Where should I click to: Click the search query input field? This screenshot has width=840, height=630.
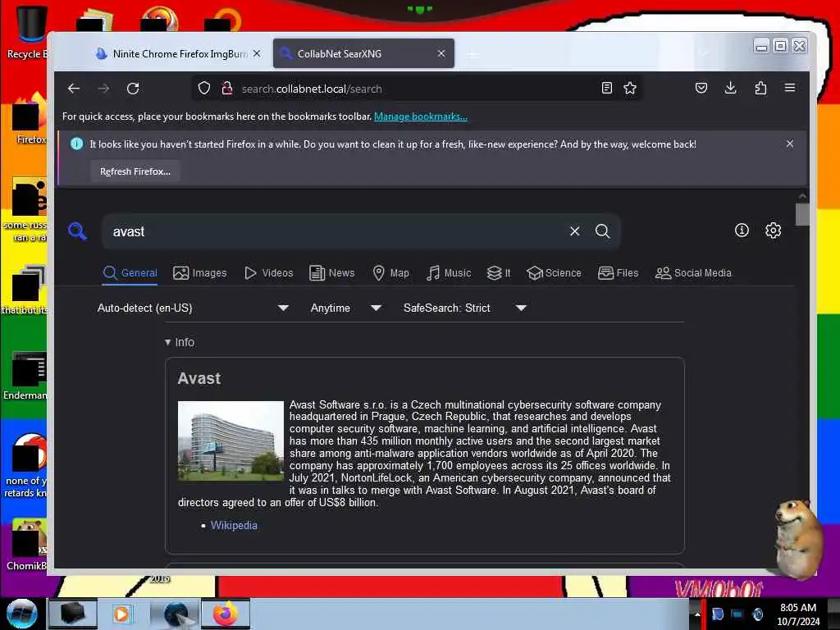(337, 231)
